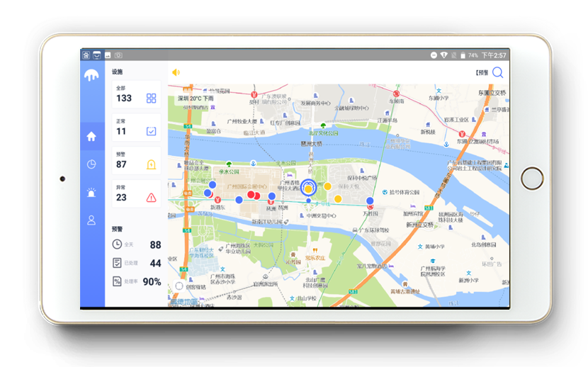Open 全天 warnings count of 88
Viewport: 588px width, 367px height.
136,244
